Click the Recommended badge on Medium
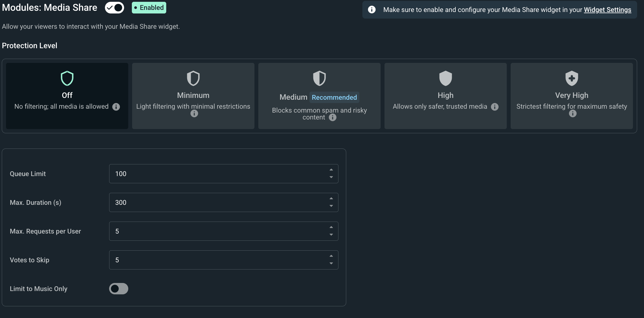Viewport: 644px width, 318px height. point(334,97)
